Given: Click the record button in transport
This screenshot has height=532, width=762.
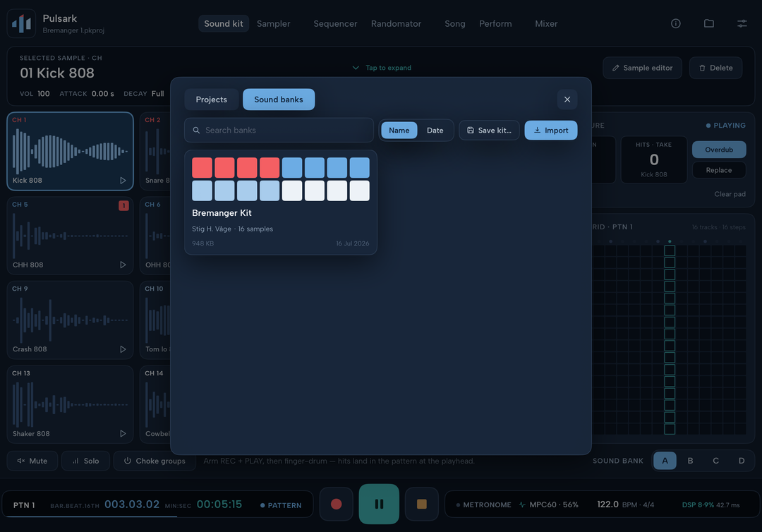Looking at the screenshot, I should (x=337, y=504).
